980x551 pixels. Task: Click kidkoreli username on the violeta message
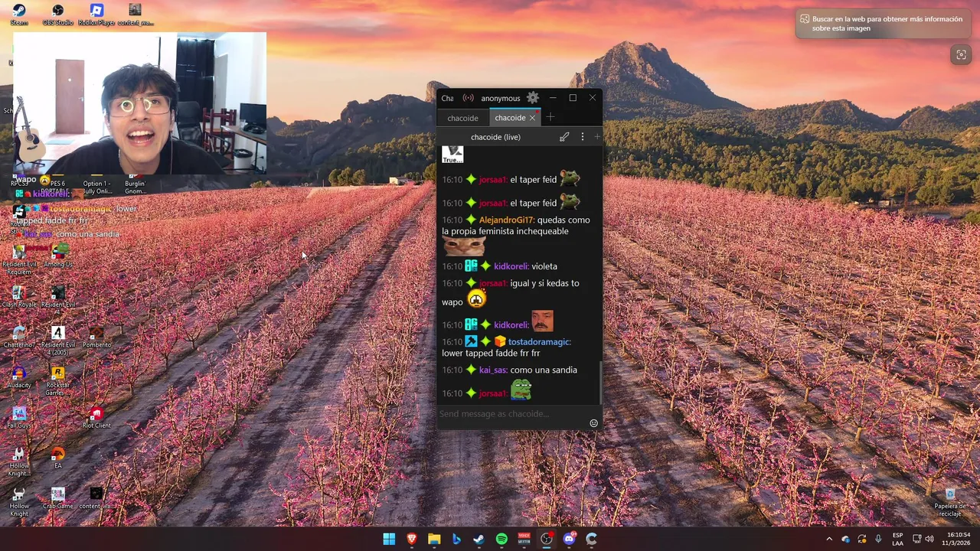(511, 266)
